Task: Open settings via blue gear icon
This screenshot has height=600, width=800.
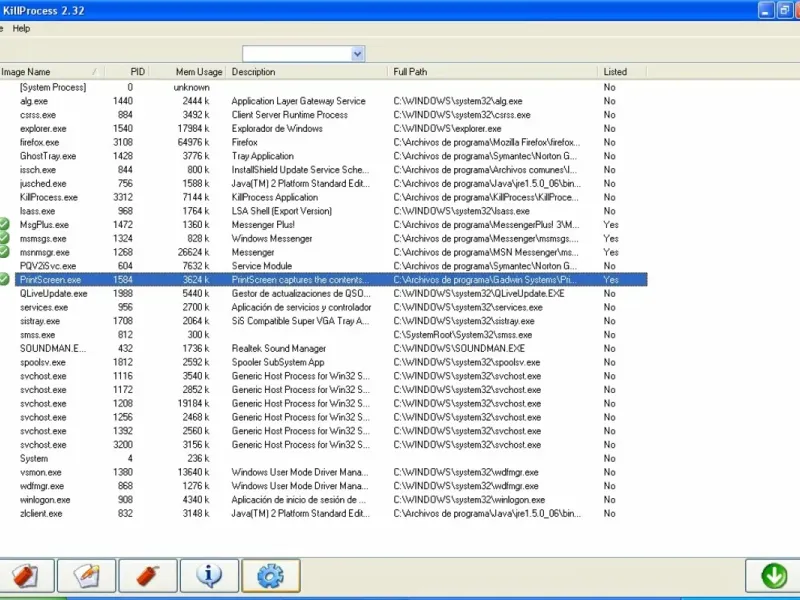Action: point(270,576)
